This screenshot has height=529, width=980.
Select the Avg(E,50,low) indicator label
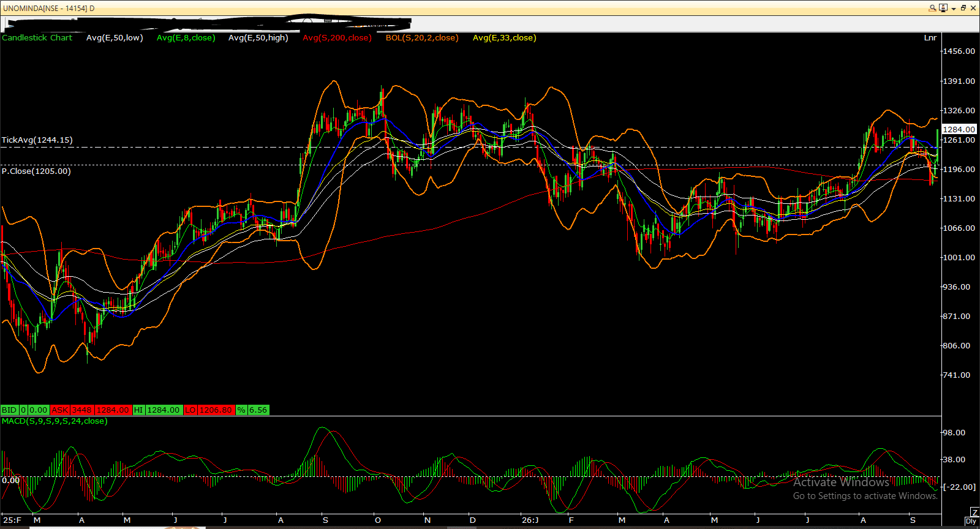[x=115, y=38]
